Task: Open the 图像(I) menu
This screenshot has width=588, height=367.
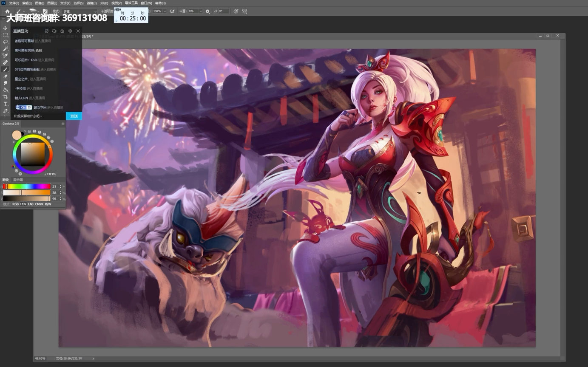Action: [40, 3]
